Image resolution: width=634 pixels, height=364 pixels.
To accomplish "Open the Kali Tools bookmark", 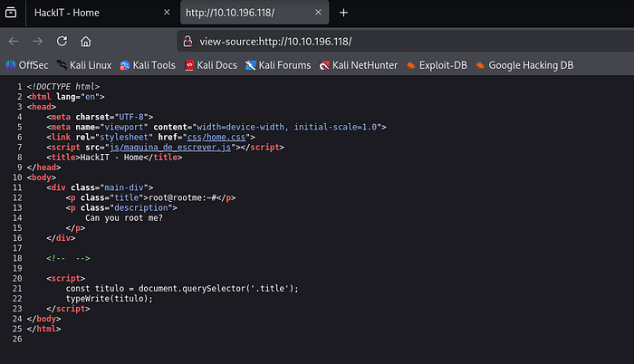I will [148, 65].
